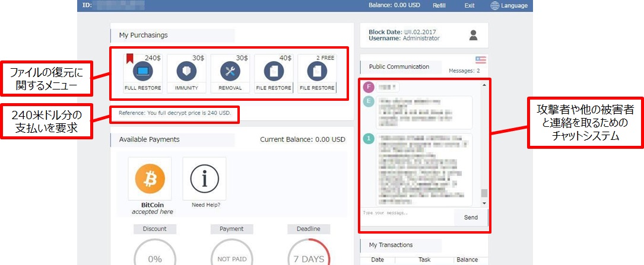Open the Language selector in header
Viewport: 644px width, 265px height.
[x=509, y=5]
